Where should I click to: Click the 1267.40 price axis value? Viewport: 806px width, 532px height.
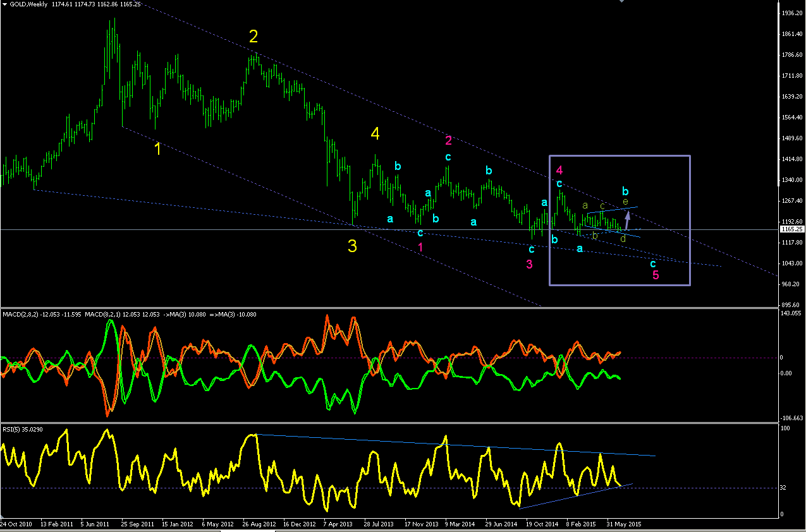(x=791, y=200)
